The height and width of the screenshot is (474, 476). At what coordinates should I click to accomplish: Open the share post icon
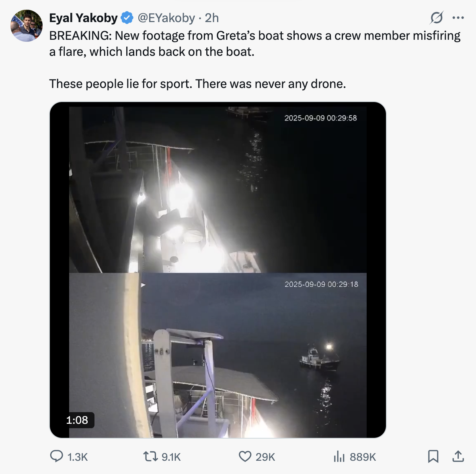458,456
